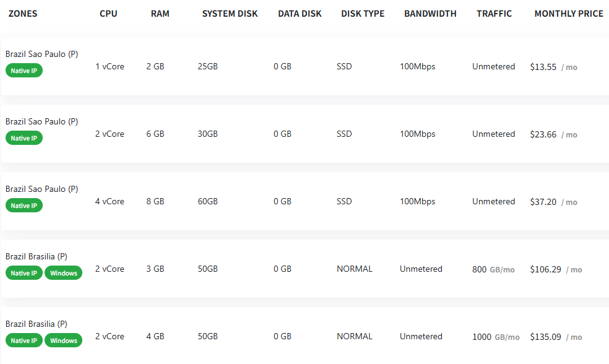Click Brazil Brasilia zone name of 4 GB plan

pos(37,324)
